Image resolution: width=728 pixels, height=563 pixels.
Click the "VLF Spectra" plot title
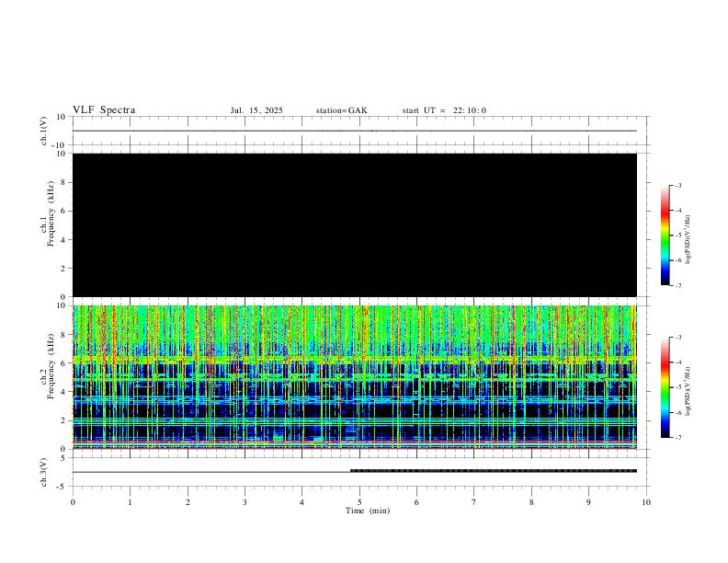(104, 110)
